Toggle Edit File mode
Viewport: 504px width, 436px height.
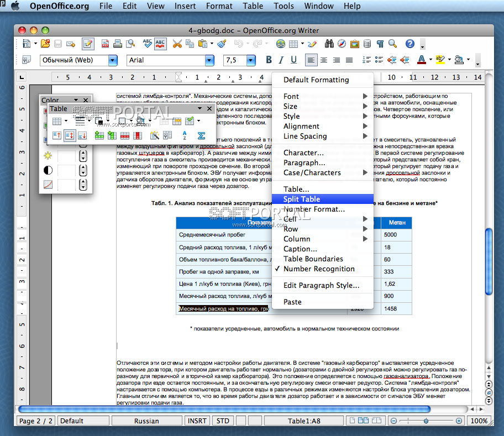coord(88,44)
